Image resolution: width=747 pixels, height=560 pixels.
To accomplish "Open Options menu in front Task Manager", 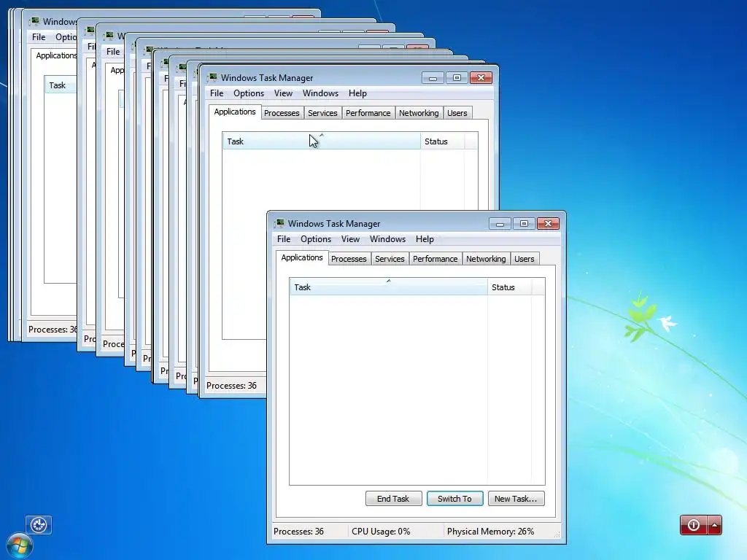I will [315, 239].
